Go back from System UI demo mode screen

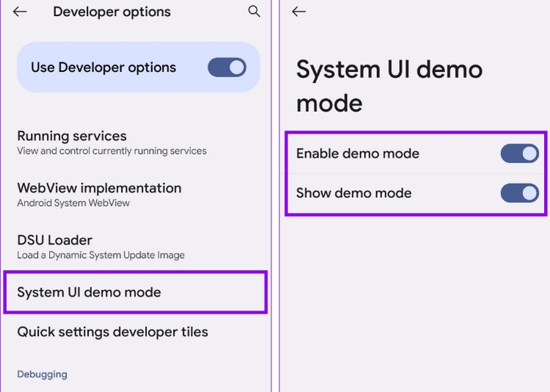[299, 12]
